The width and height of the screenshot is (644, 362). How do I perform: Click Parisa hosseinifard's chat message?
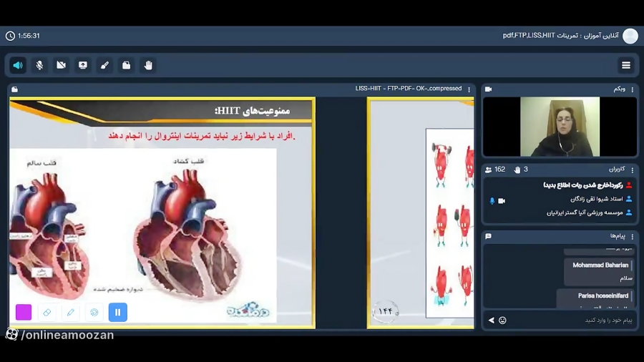click(x=595, y=299)
